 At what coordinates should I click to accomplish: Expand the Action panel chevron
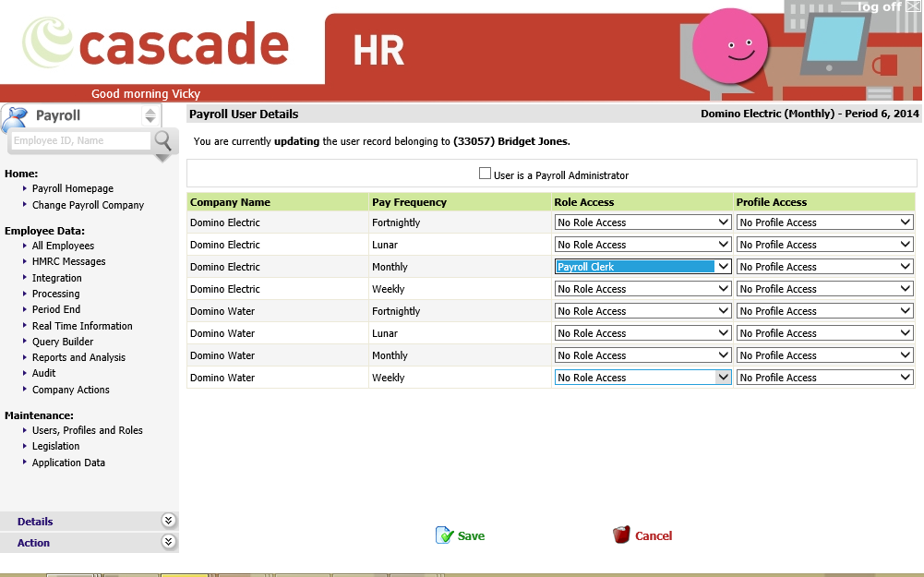[169, 541]
